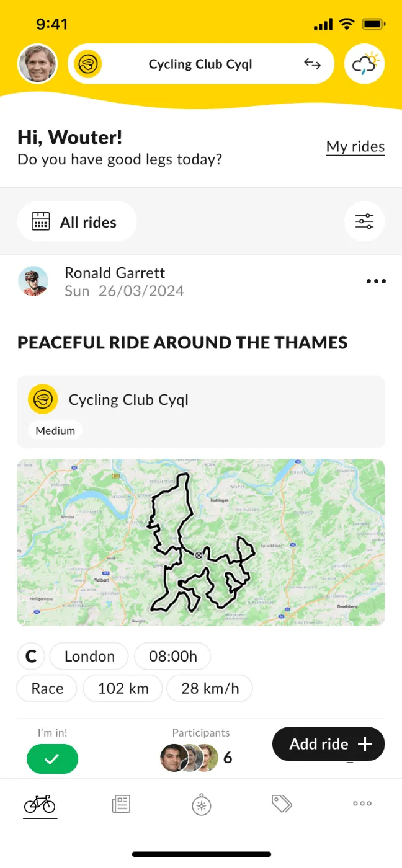Screen dimensions: 402x868
Task: Open the compass explore tab icon
Action: [201, 804]
